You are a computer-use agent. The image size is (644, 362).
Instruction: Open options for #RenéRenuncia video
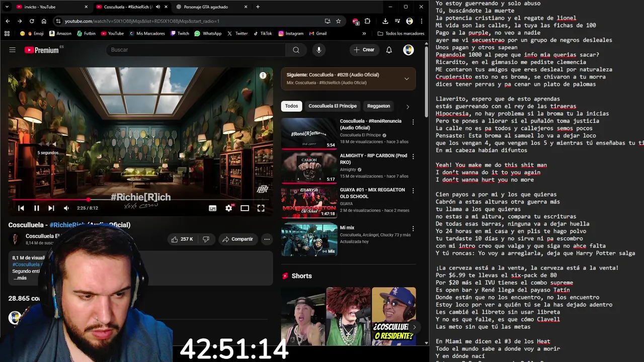(x=413, y=122)
